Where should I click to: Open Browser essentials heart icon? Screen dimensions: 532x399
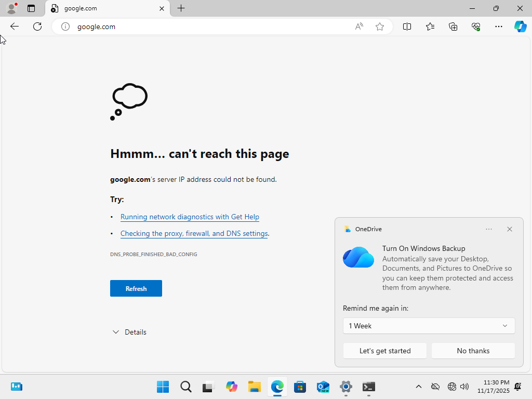coord(476,26)
